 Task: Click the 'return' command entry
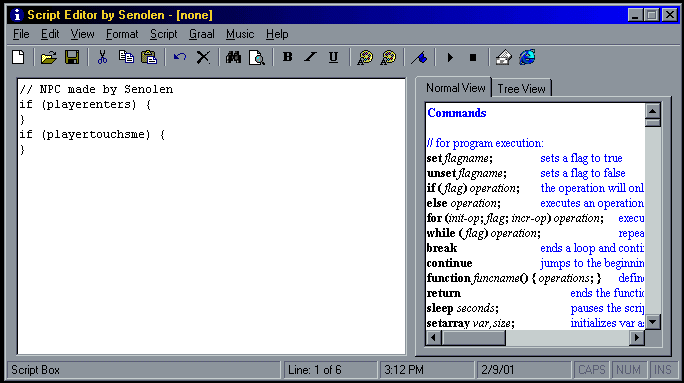click(x=444, y=293)
